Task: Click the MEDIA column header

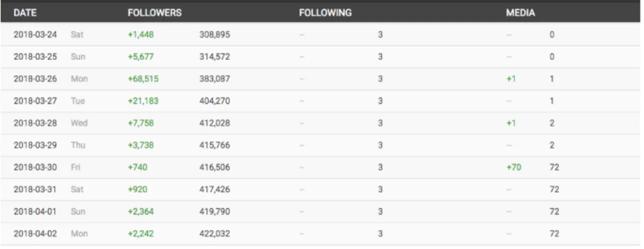Action: point(521,13)
